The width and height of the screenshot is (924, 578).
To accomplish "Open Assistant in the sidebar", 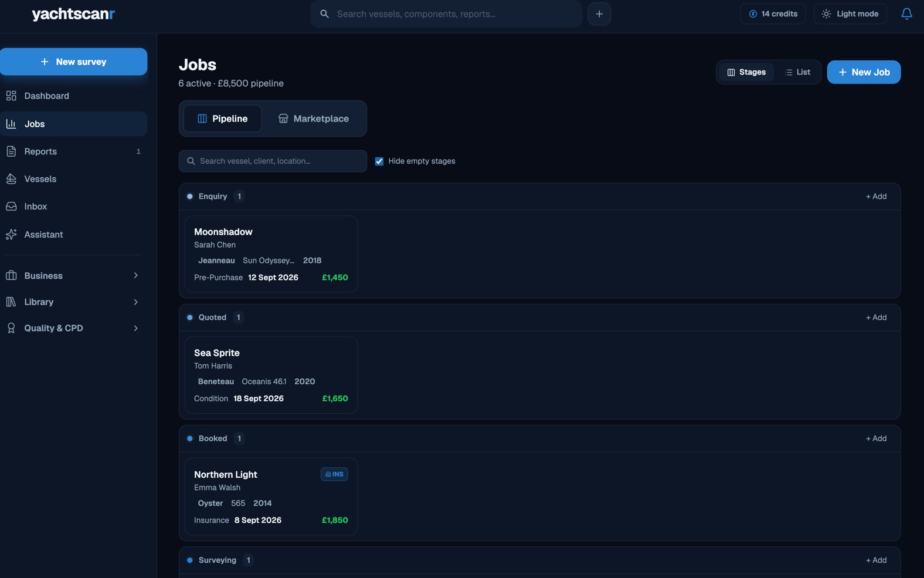I will [73, 234].
